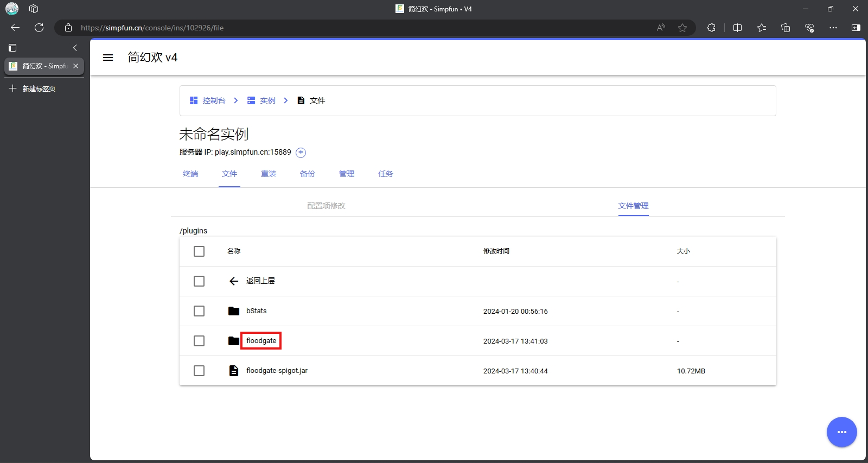The width and height of the screenshot is (868, 463).
Task: Collapse the vertical tabs pane
Action: click(75, 48)
